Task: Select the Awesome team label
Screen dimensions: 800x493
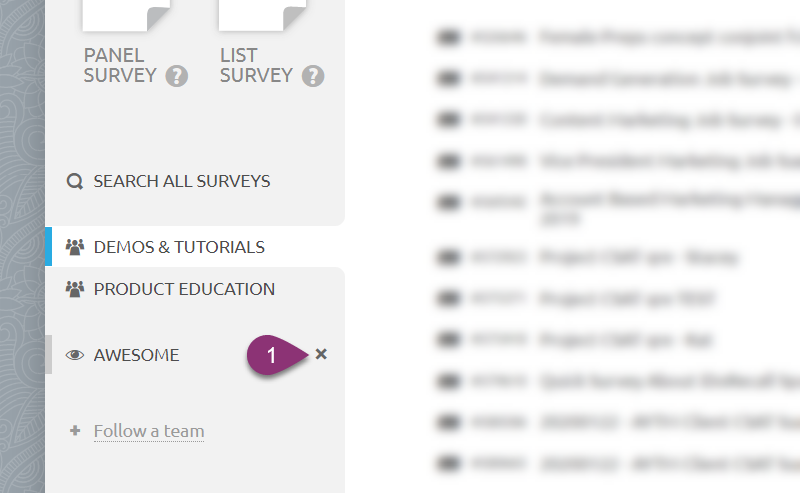Action: pyautogui.click(x=136, y=355)
